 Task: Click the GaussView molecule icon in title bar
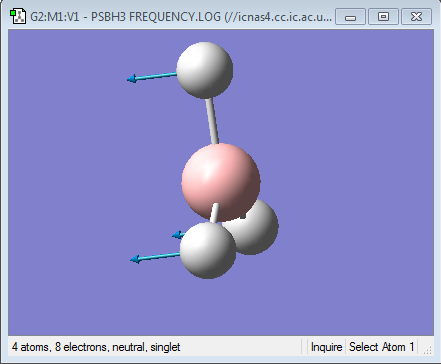click(x=18, y=16)
